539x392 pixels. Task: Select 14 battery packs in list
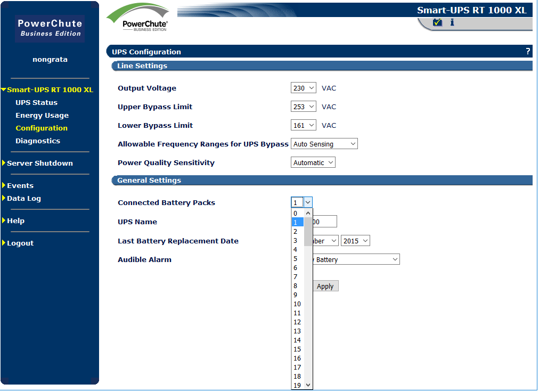point(298,340)
